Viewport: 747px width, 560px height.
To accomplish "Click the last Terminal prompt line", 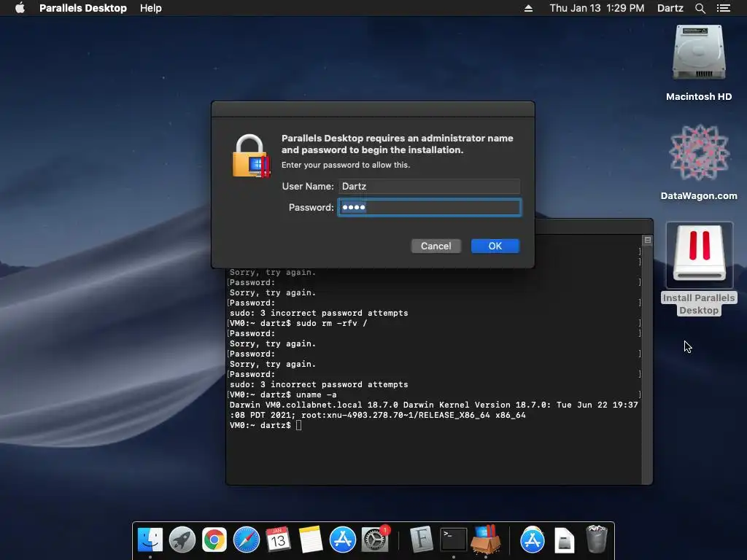I will click(265, 425).
